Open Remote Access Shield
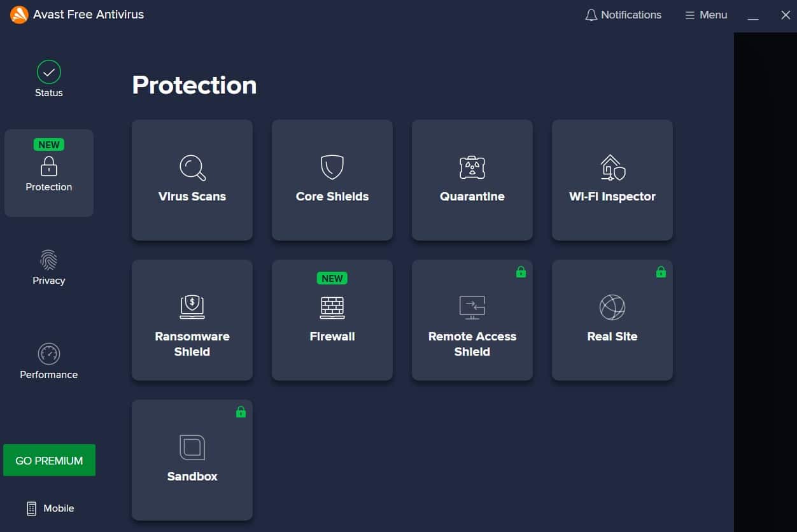The image size is (797, 532). click(x=472, y=320)
